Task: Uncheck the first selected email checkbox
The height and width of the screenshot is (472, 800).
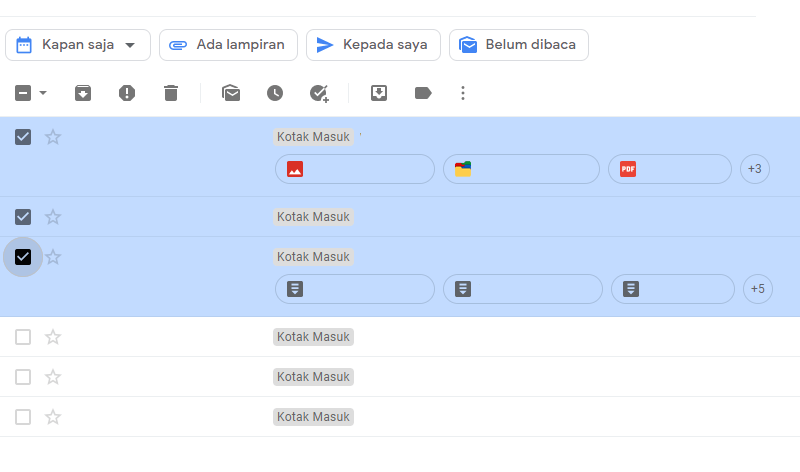Action: coord(23,137)
